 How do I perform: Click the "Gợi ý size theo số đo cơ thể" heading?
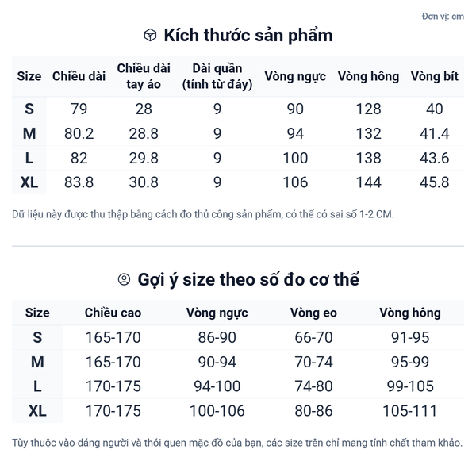pyautogui.click(x=248, y=280)
